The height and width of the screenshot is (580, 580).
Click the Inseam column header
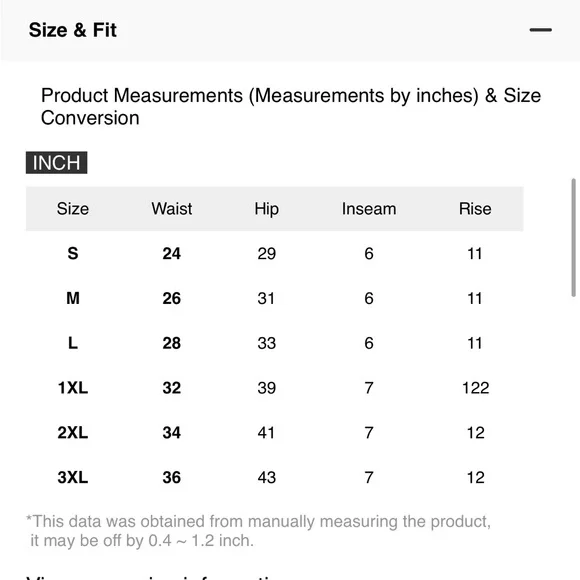(x=369, y=209)
